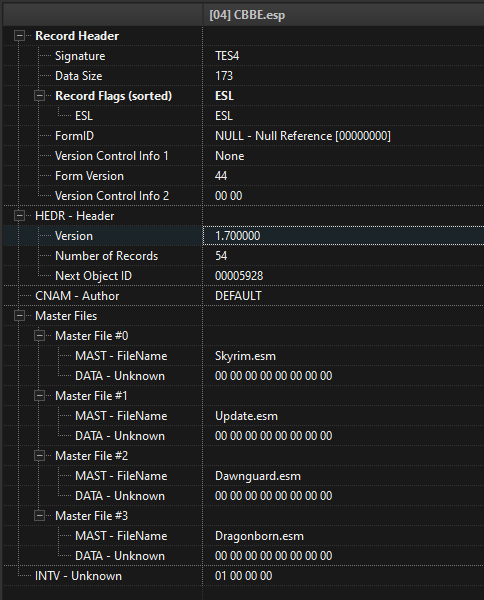Collapse the Master Files node
This screenshot has height=600, width=484.
(19, 316)
